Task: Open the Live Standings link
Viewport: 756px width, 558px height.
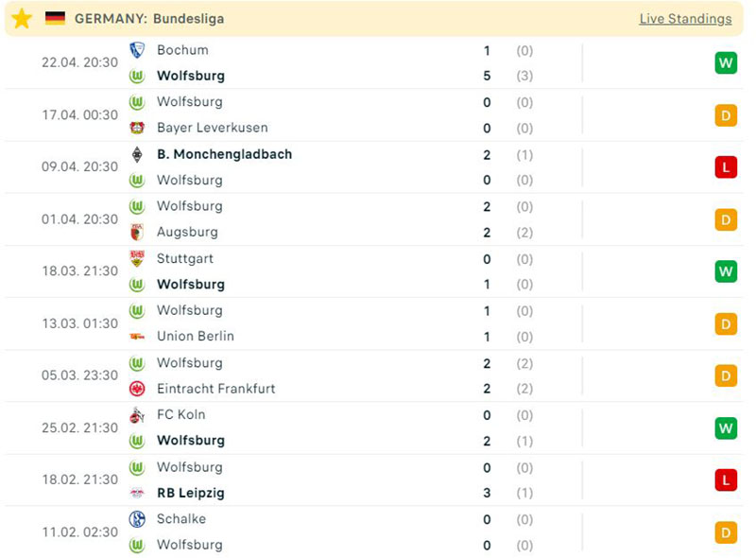Action: [x=685, y=19]
